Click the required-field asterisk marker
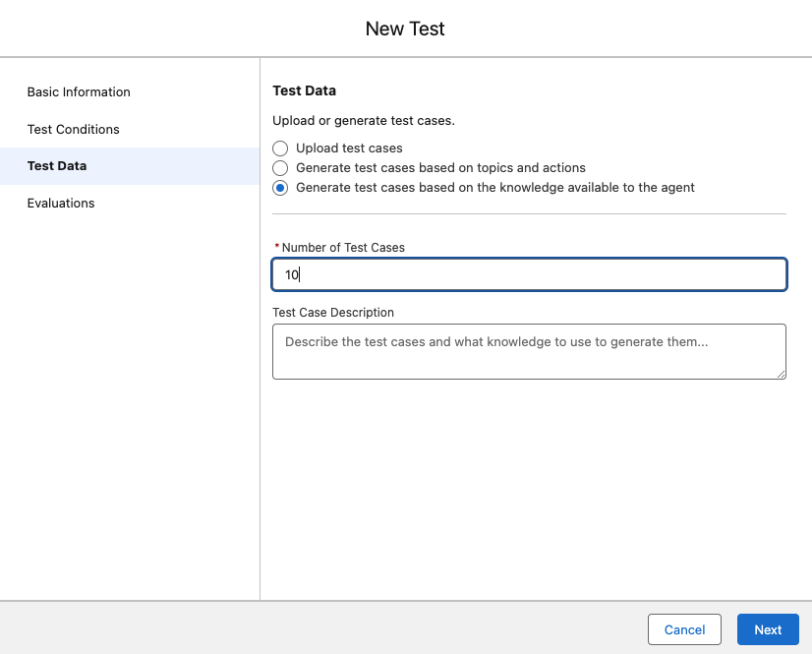The width and height of the screenshot is (812, 654). 279,245
